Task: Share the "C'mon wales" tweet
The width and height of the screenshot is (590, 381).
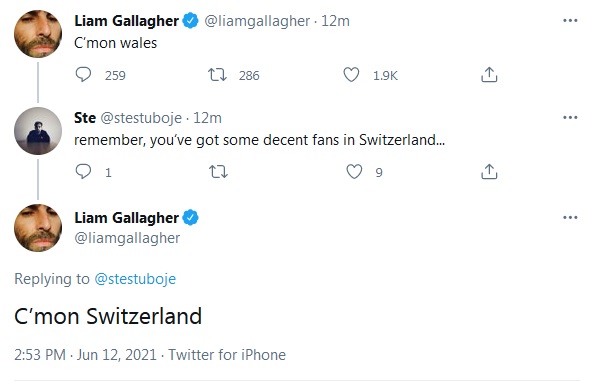Action: click(489, 74)
